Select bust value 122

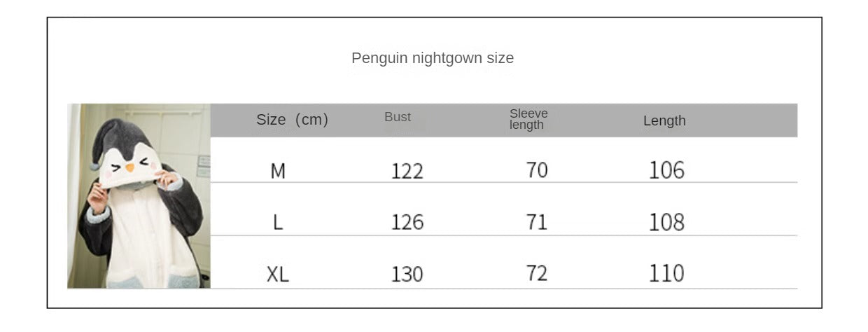tap(407, 172)
